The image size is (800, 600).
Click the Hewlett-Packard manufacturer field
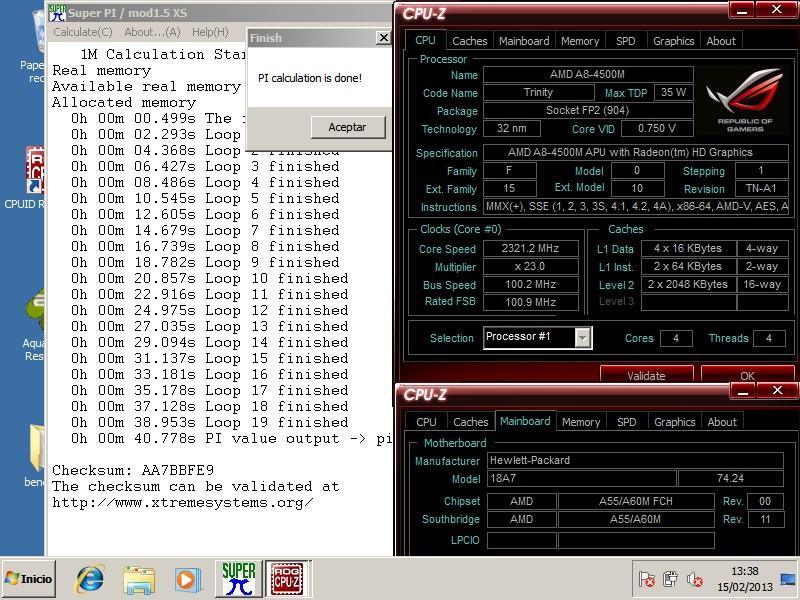(x=635, y=460)
